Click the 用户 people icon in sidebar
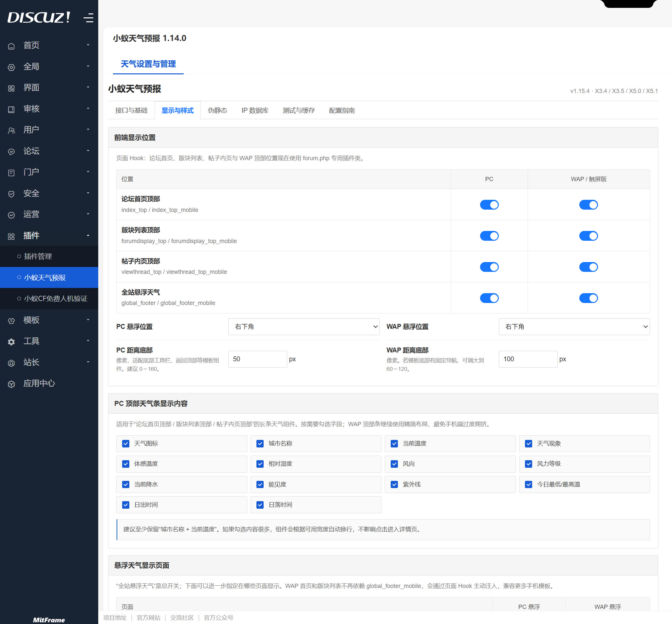Image resolution: width=672 pixels, height=624 pixels. pyautogui.click(x=11, y=131)
